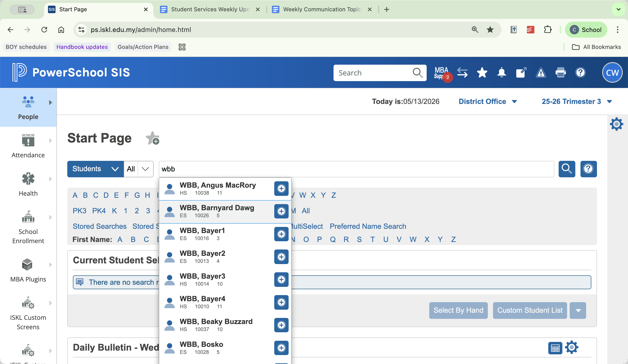Image resolution: width=628 pixels, height=364 pixels.
Task: Open Daily Bulletin calendar icon
Action: tap(555, 348)
